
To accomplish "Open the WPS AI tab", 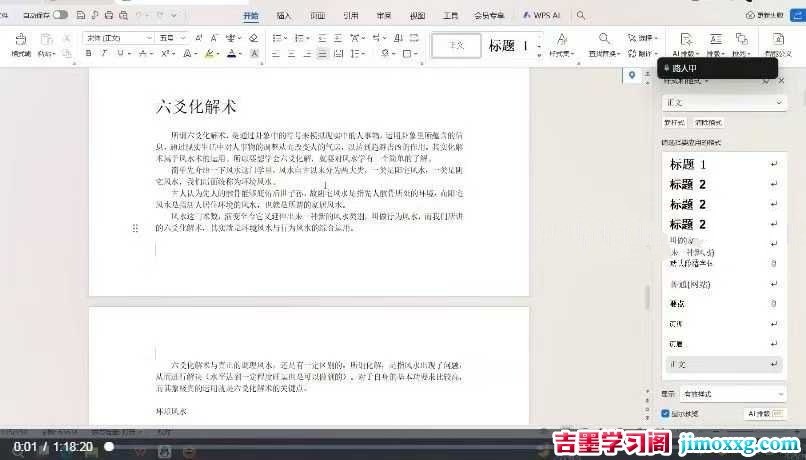I will [542, 16].
